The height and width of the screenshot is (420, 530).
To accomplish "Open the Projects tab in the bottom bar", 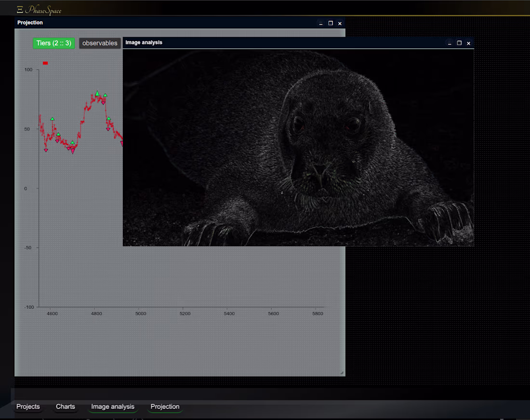I will point(28,407).
